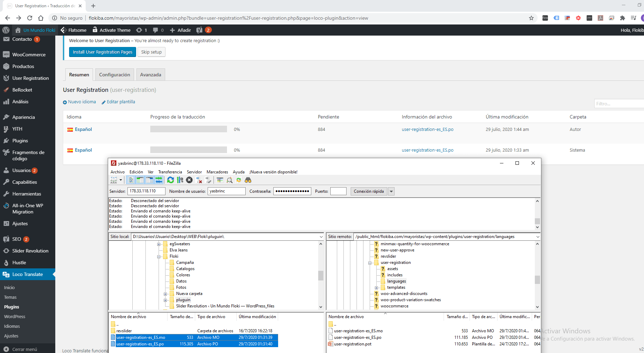Click the binoculars search icon in FileZilla
Screen dimensions: 644x353
click(248, 180)
